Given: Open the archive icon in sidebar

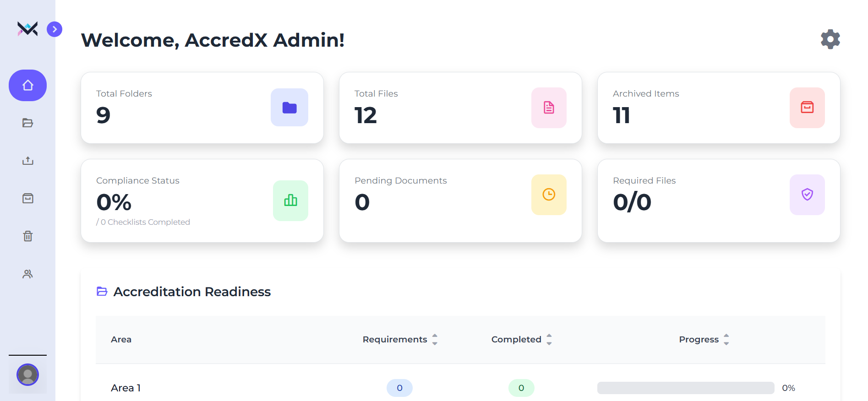Looking at the screenshot, I should click(x=27, y=198).
